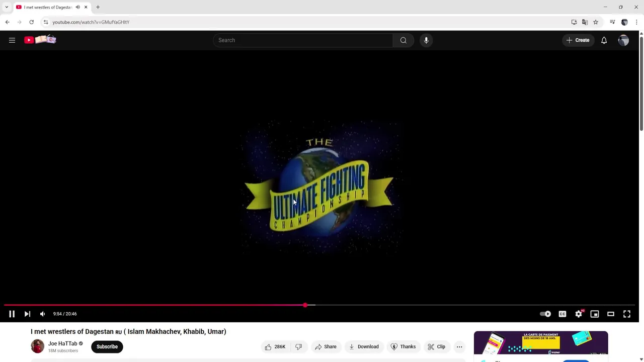Open the Create menu

(578, 40)
